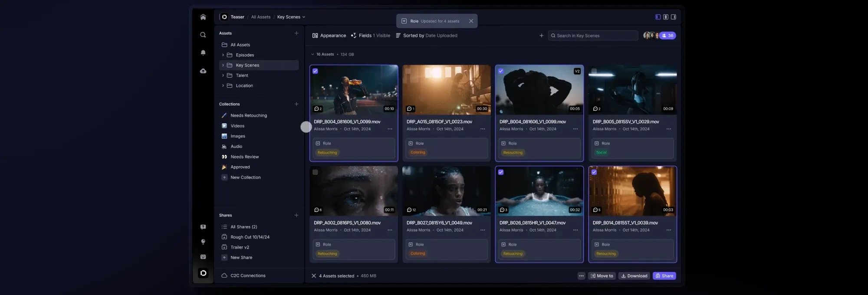
Task: Open DRP_A002_0816PS_V1_0080.mov thumbnail
Action: click(354, 191)
